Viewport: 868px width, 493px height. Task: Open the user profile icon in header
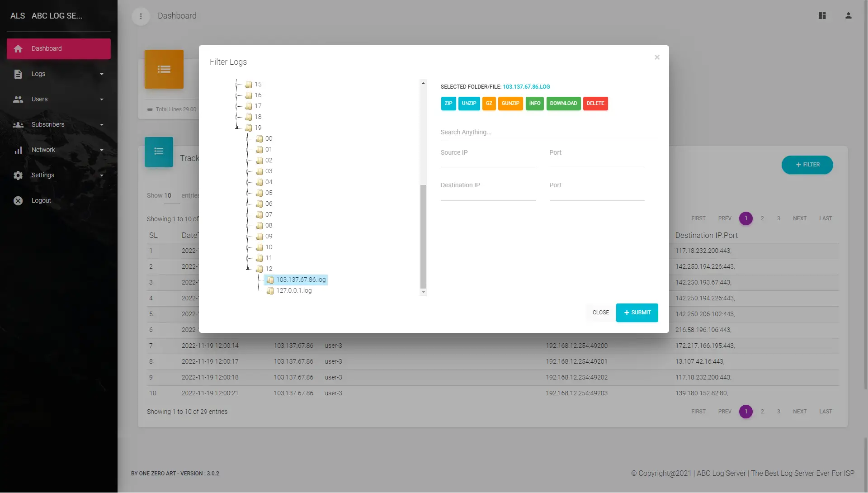pyautogui.click(x=848, y=16)
